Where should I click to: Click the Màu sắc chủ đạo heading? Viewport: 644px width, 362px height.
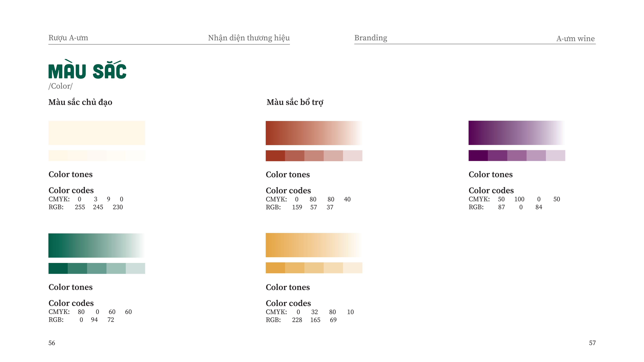click(80, 102)
